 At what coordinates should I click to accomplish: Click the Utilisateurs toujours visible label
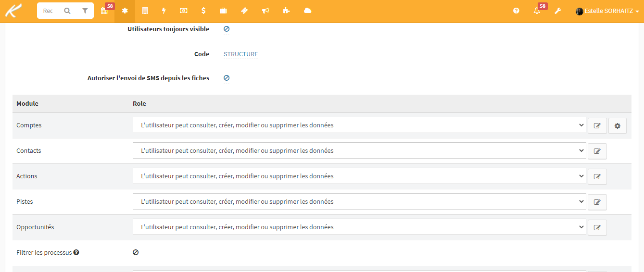click(168, 29)
